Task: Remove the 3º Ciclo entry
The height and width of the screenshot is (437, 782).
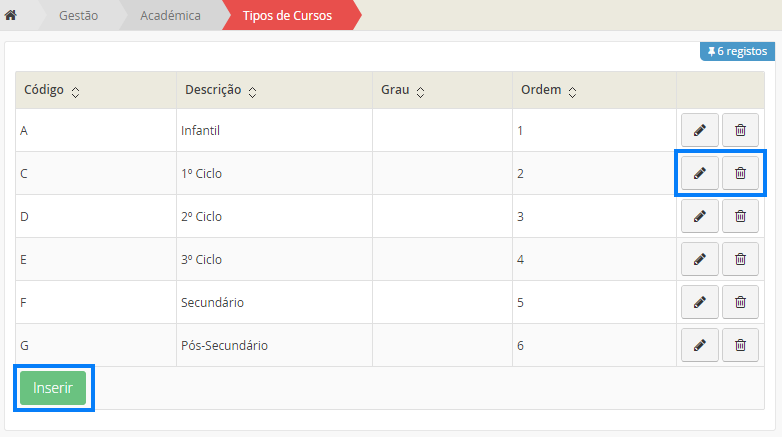Action: tap(740, 259)
